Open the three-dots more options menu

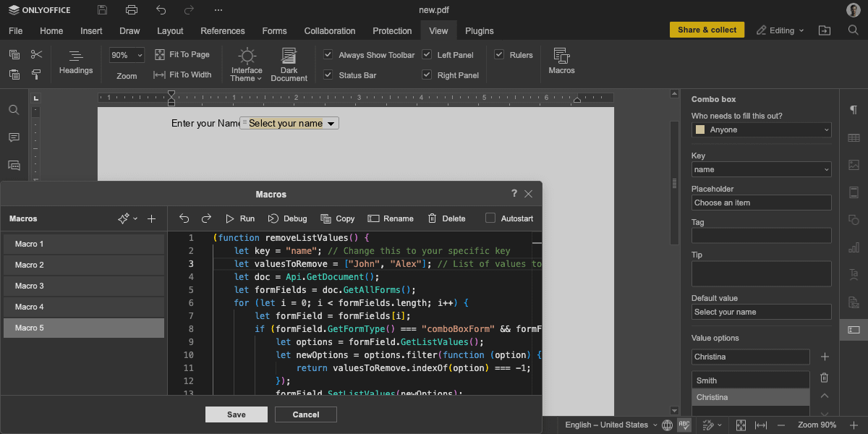tap(218, 10)
